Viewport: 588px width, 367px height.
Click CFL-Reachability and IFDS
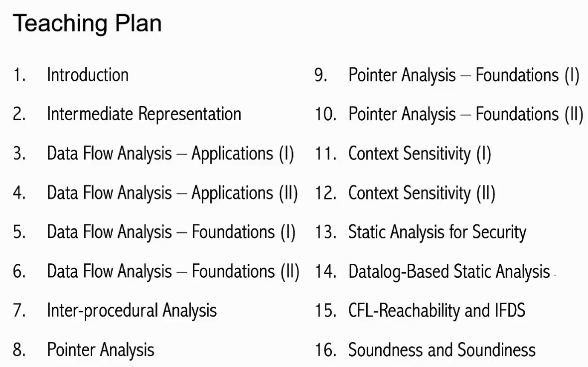coord(437,311)
